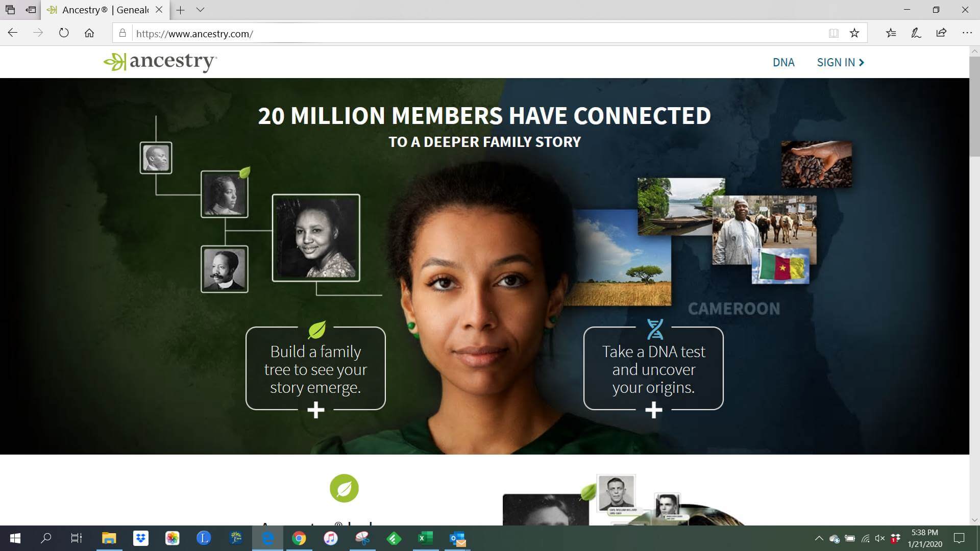Click the round green leaf circle icon
The image size is (980, 551).
pos(344,488)
